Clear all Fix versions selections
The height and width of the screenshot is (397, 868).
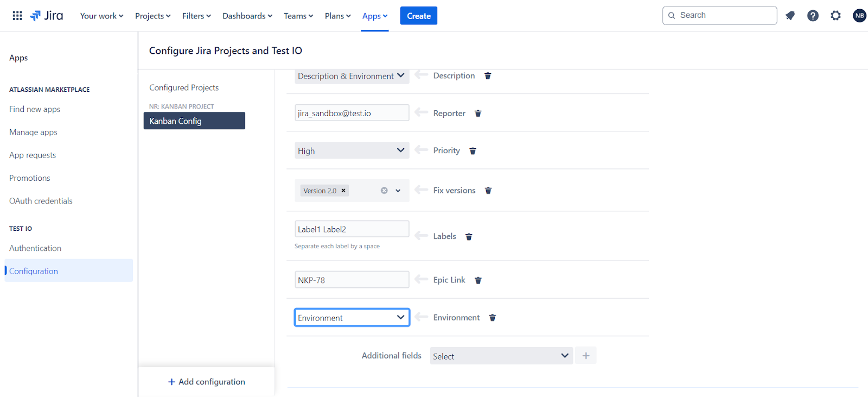pyautogui.click(x=384, y=191)
